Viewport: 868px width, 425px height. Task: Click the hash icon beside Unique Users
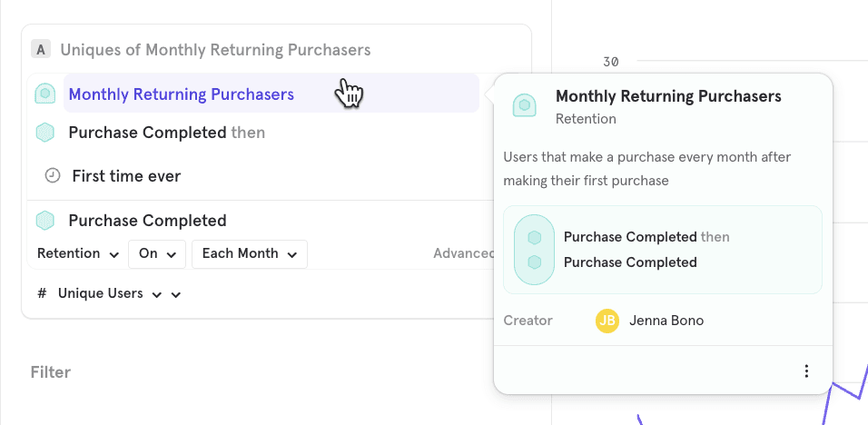tap(42, 294)
